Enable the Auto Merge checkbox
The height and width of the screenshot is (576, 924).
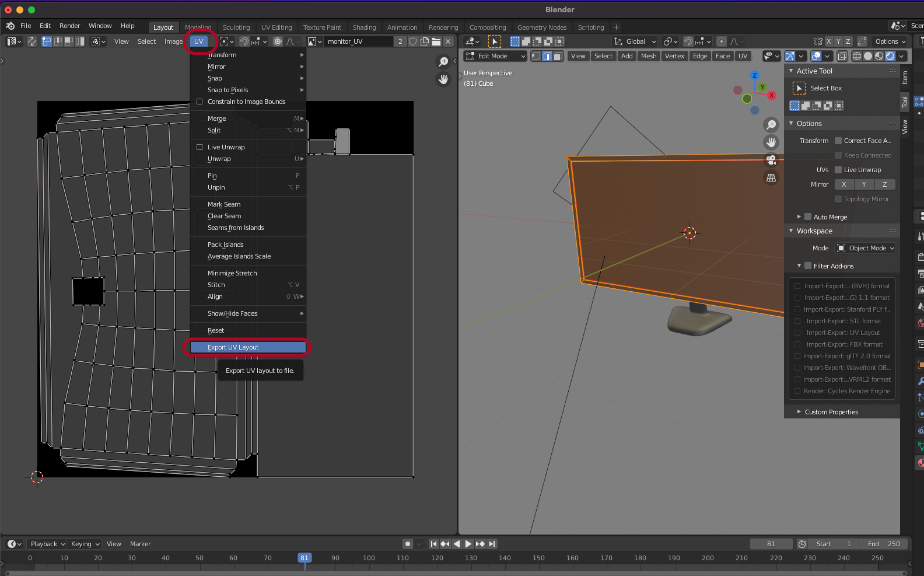pyautogui.click(x=808, y=217)
